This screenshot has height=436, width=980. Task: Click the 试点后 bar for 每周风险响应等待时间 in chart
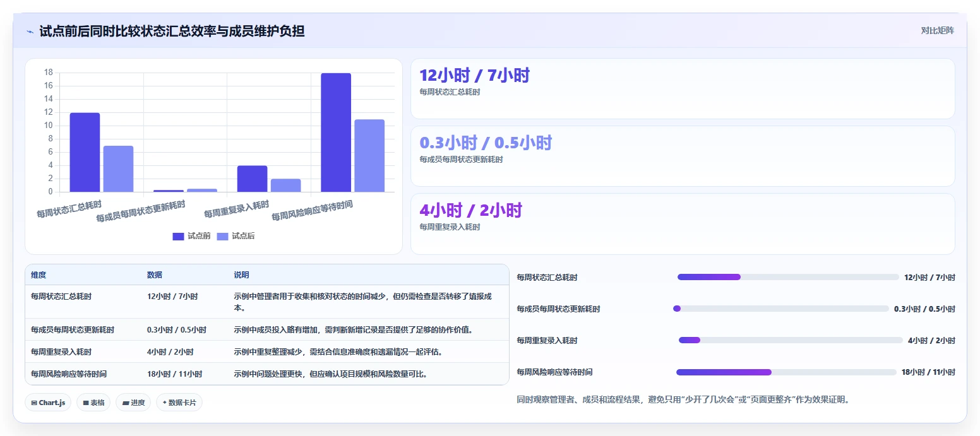click(x=369, y=156)
